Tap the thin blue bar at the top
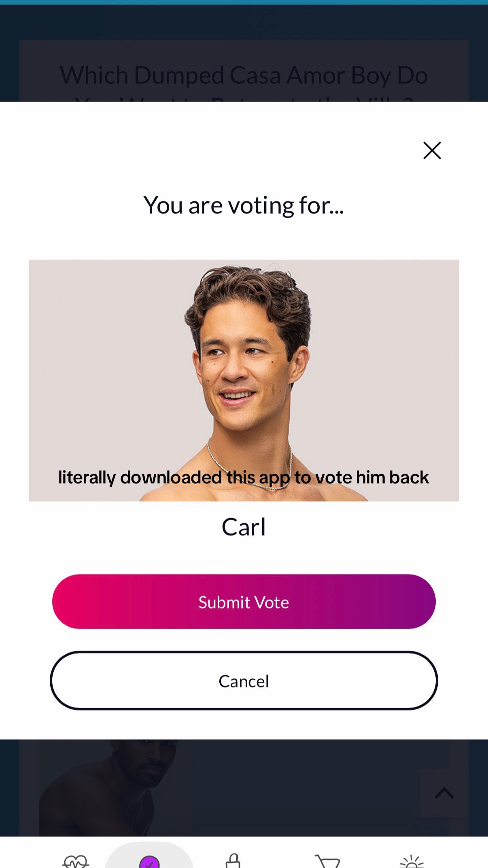Viewport: 488px width, 868px height. [x=244, y=2]
